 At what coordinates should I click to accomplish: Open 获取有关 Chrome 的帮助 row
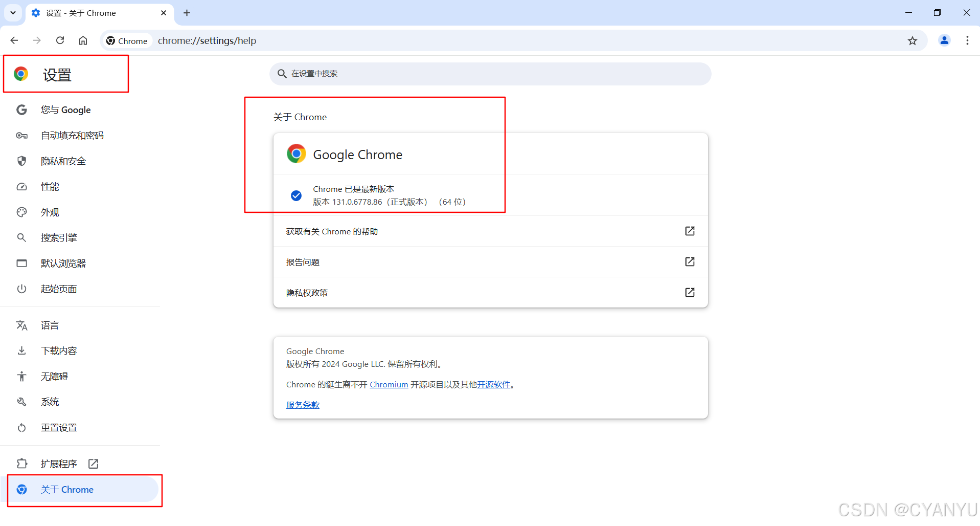tap(490, 231)
